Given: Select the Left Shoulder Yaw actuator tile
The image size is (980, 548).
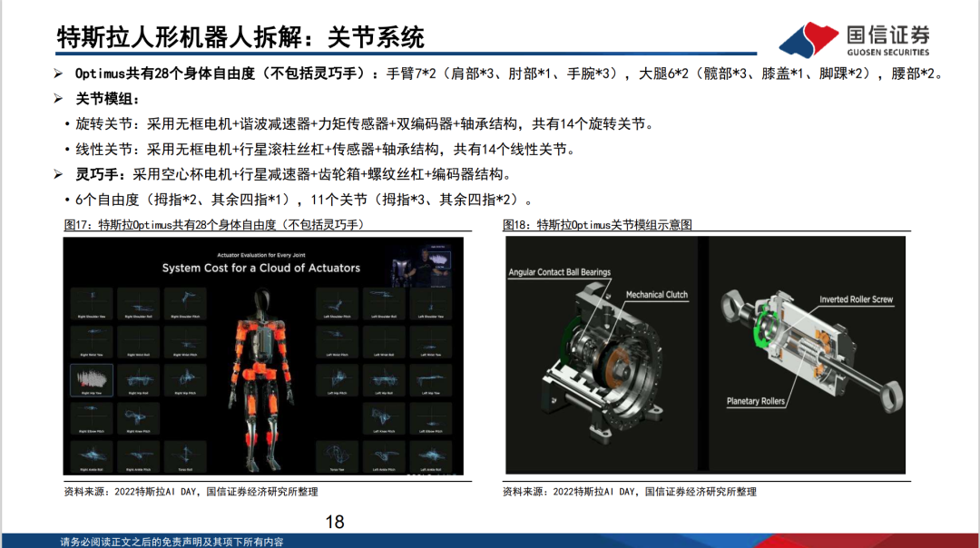Looking at the screenshot, I should point(431,304).
